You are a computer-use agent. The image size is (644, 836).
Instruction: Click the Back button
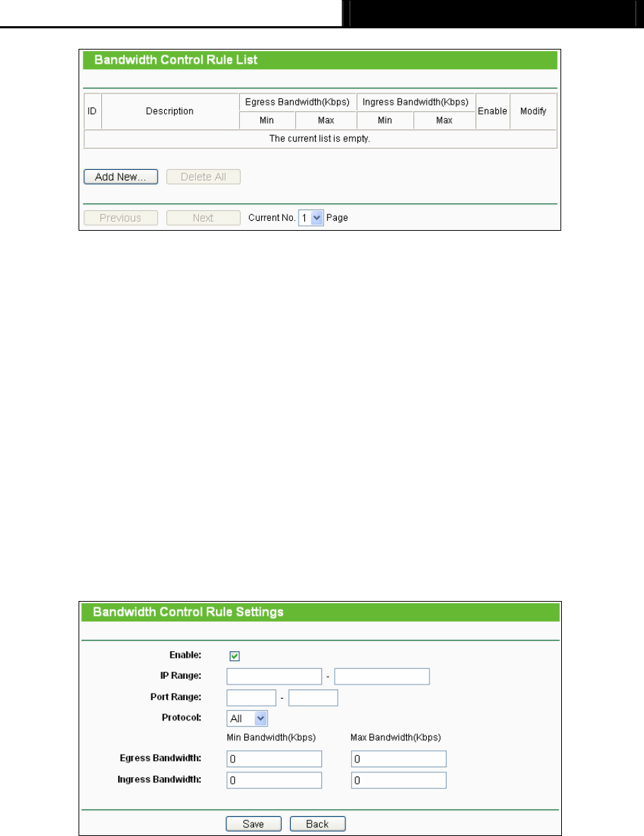318,824
